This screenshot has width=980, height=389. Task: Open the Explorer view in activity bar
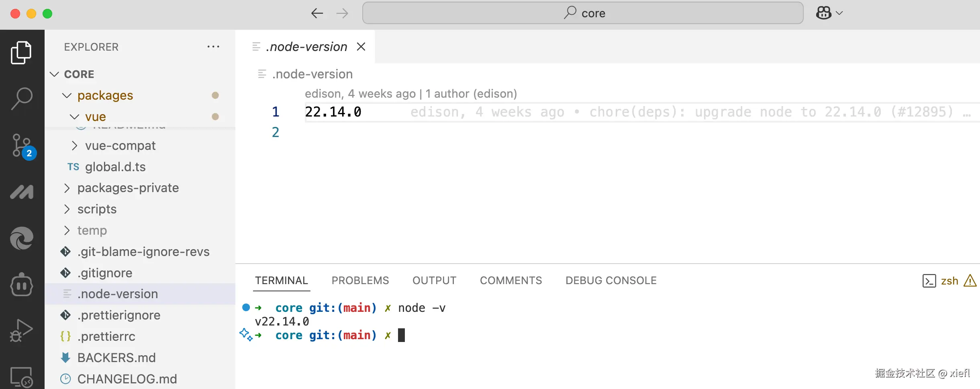click(21, 53)
